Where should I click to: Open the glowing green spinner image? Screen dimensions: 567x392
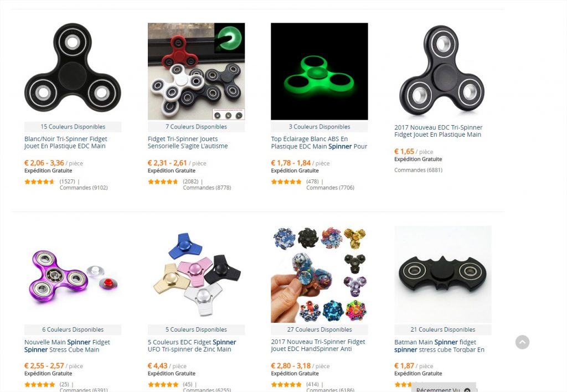click(319, 71)
